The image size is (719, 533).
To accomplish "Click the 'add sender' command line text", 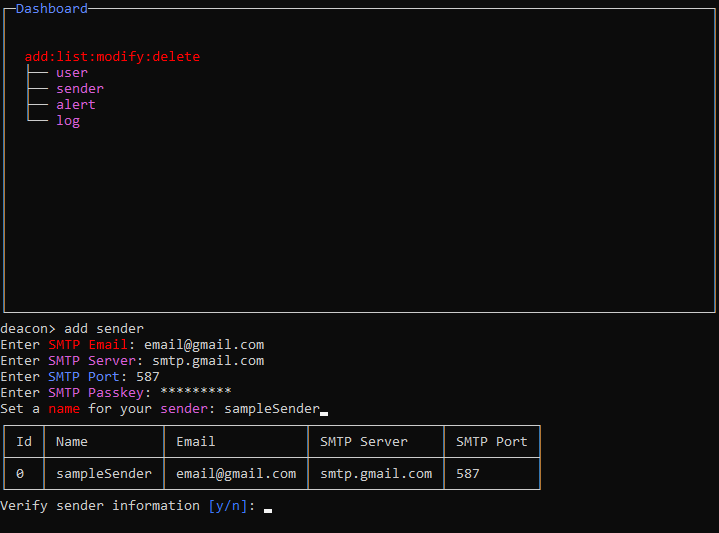I will point(104,329).
